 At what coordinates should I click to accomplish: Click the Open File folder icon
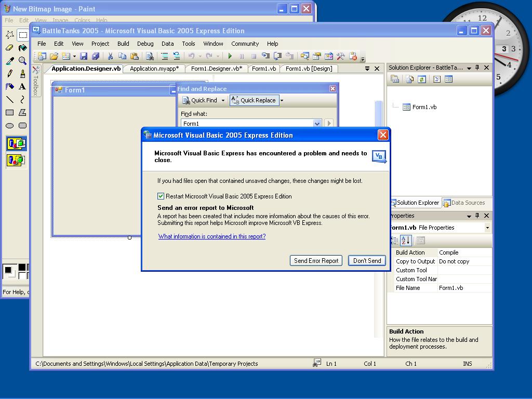(54, 56)
